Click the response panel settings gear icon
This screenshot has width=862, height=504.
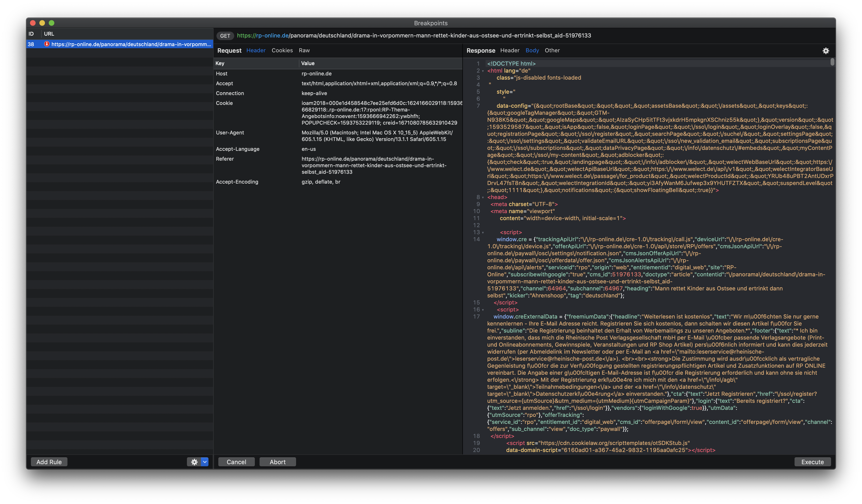(826, 51)
